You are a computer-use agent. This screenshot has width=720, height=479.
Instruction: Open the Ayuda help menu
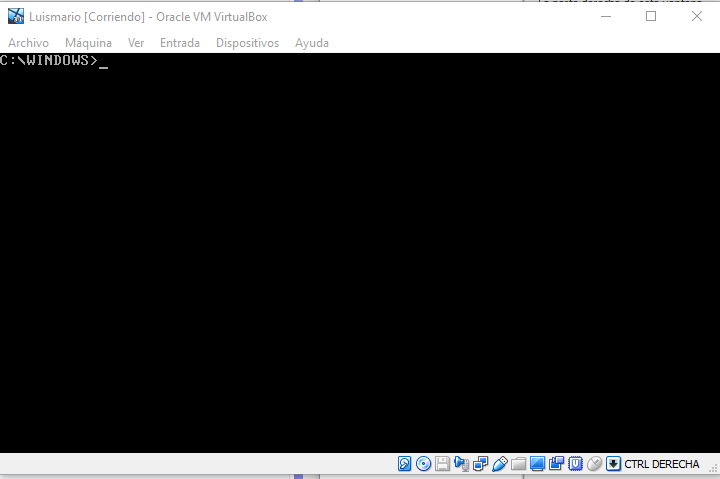click(x=312, y=43)
